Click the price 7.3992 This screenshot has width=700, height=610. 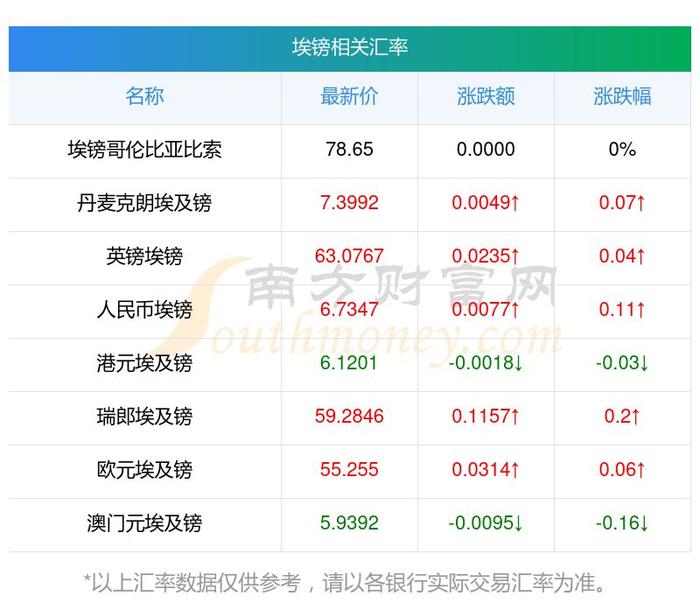(x=349, y=203)
